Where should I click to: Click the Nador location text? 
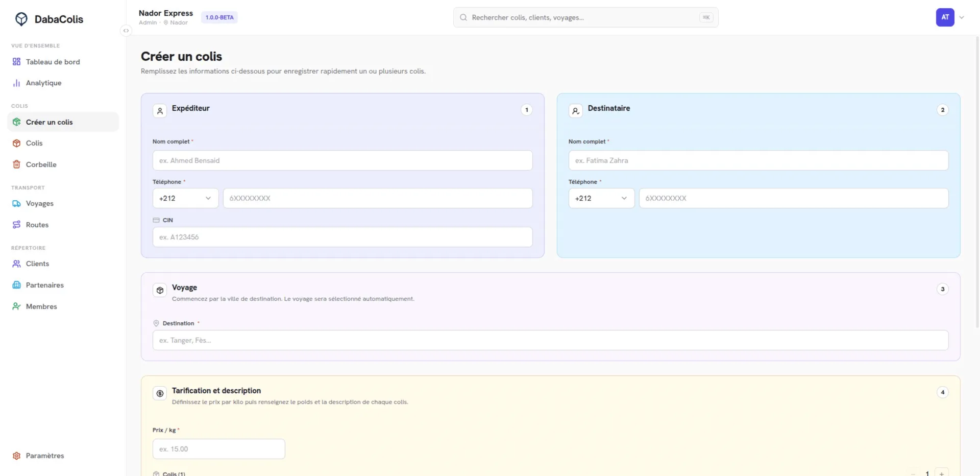[179, 22]
